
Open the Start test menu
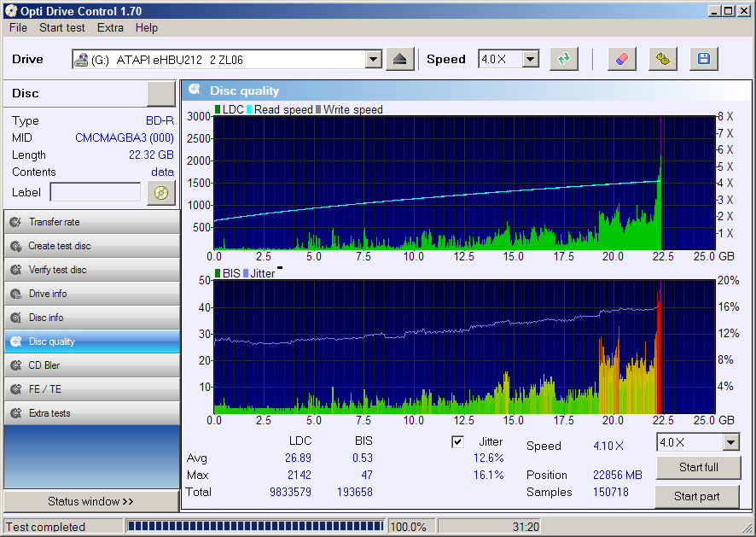62,27
